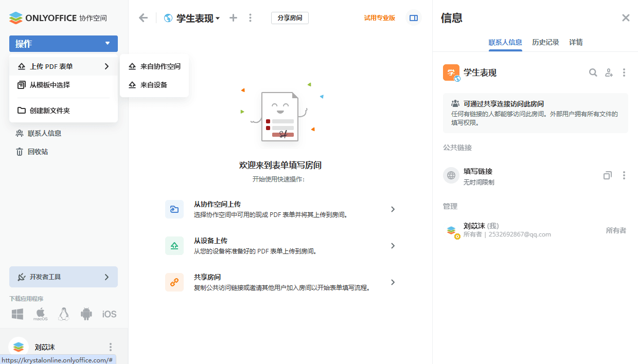Switch to the 联系人信息 tab
This screenshot has height=364, width=638.
tap(505, 43)
